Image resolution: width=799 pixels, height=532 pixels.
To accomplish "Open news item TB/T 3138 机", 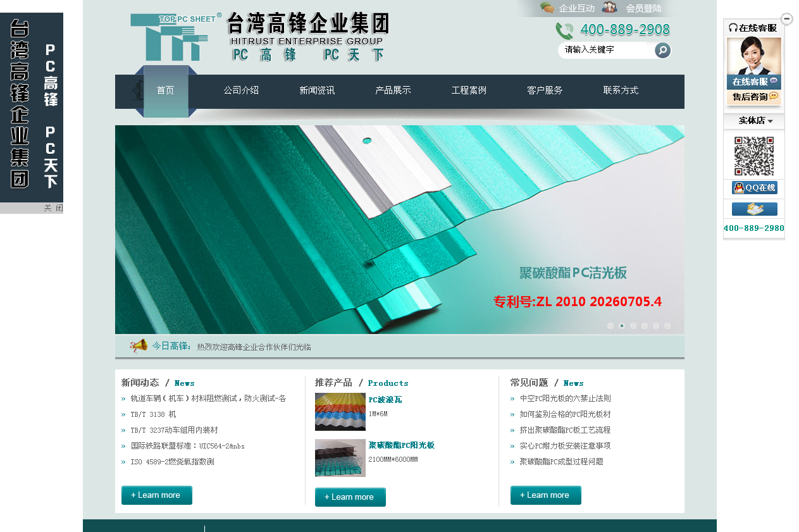I will (x=154, y=414).
